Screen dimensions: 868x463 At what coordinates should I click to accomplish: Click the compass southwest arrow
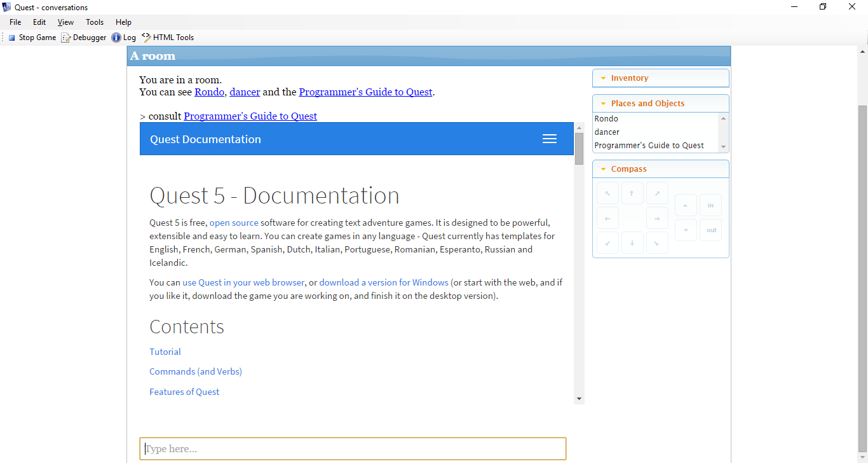coord(607,243)
